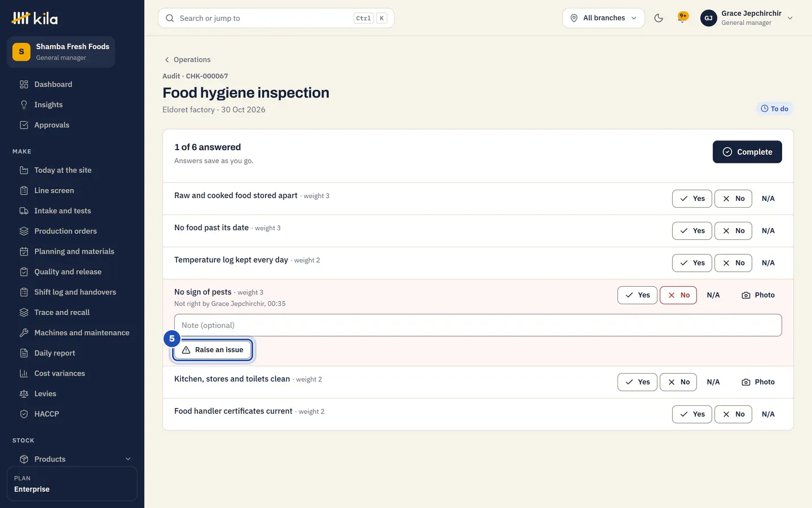The width and height of the screenshot is (812, 508).
Task: Go back to Operations
Action: [x=187, y=60]
